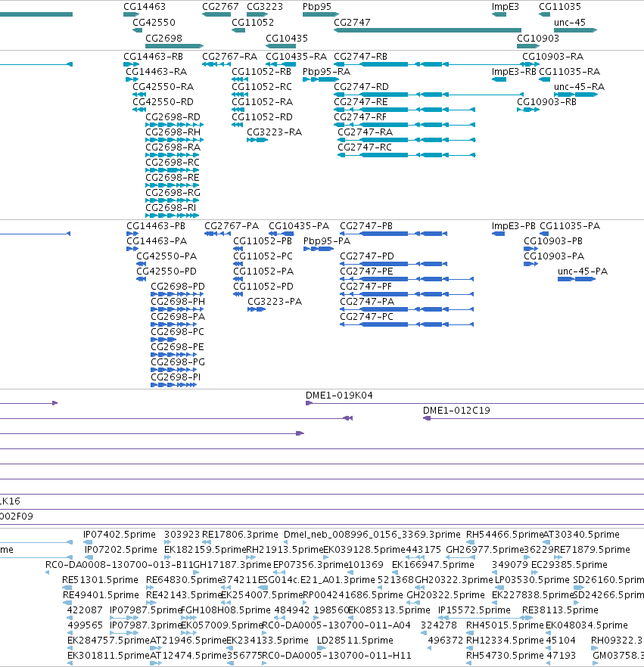Screen dimensions: 644x667
Task: Click the CG10903 gene label
Action: [537, 39]
